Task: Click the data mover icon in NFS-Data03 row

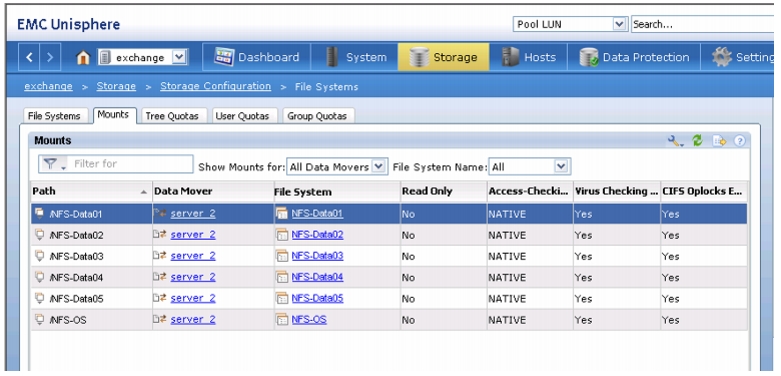Action: click(x=160, y=256)
